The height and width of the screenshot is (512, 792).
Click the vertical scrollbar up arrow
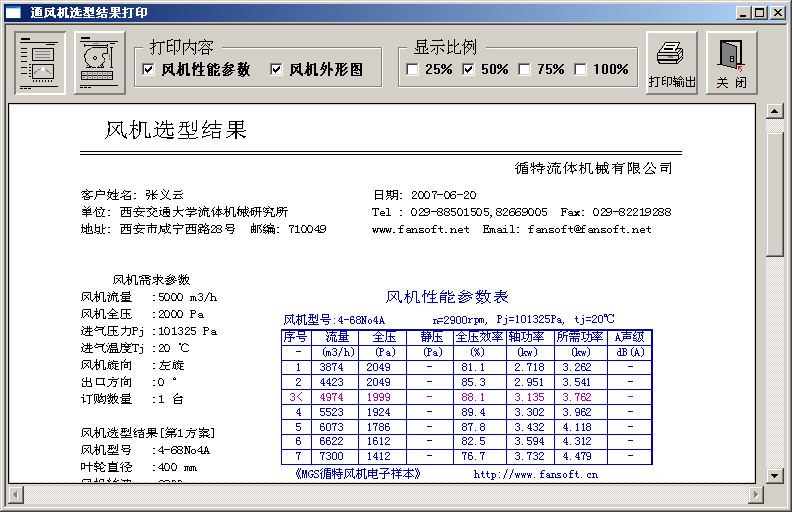(774, 111)
